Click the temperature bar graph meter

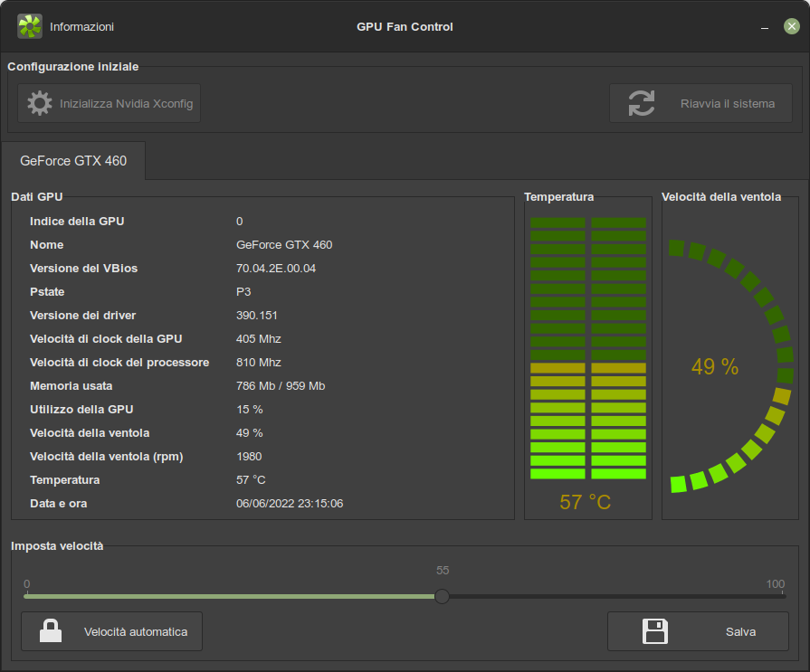pos(588,348)
